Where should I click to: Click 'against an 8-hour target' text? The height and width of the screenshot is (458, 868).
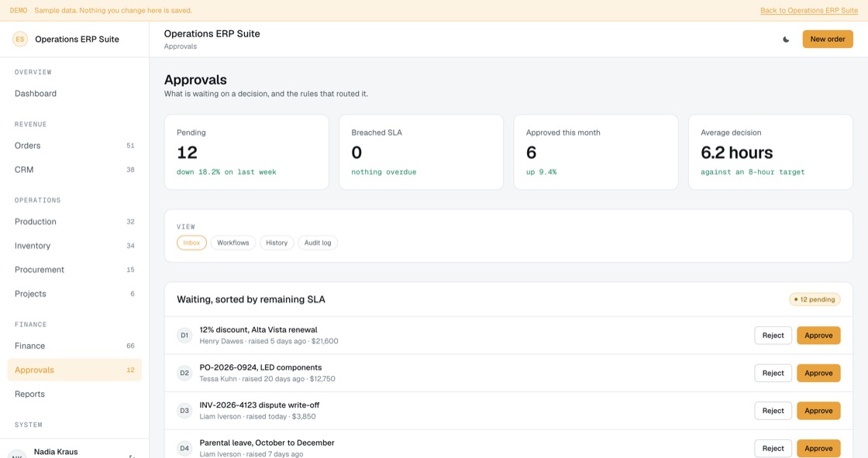753,172
